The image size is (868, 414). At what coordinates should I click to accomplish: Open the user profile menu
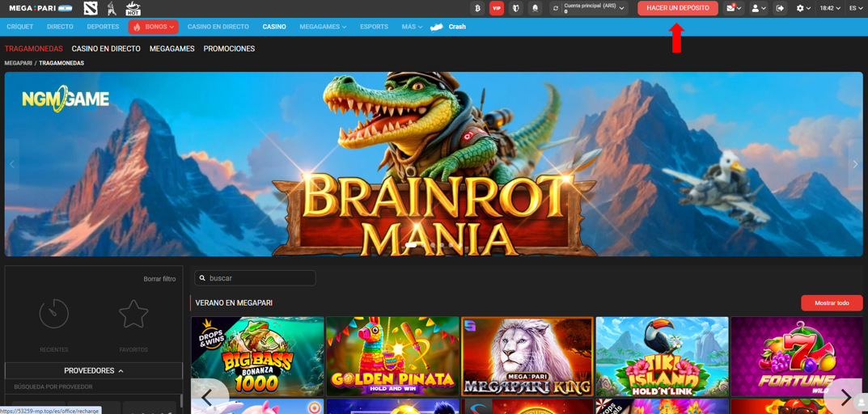pyautogui.click(x=759, y=8)
